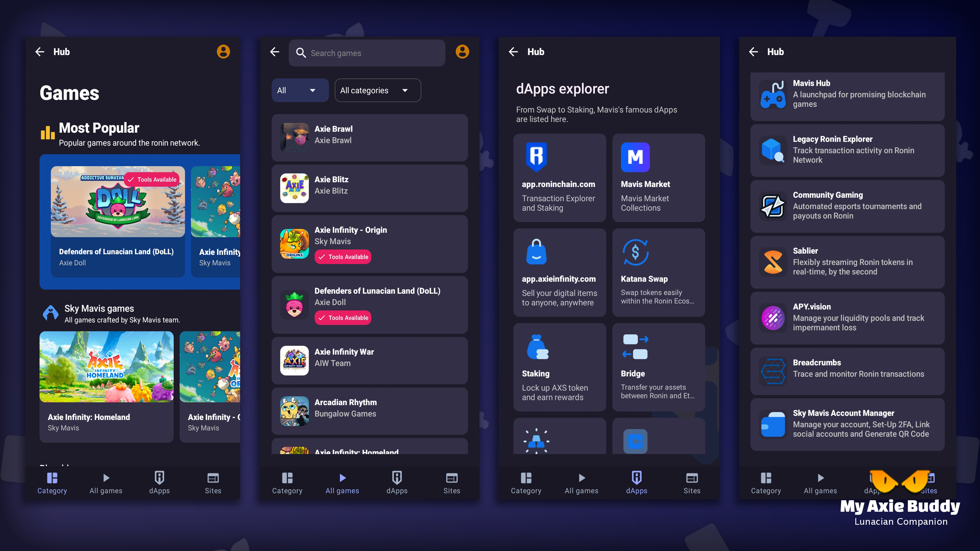Expand the All filter dropdown
The height and width of the screenshot is (551, 980).
click(x=300, y=90)
